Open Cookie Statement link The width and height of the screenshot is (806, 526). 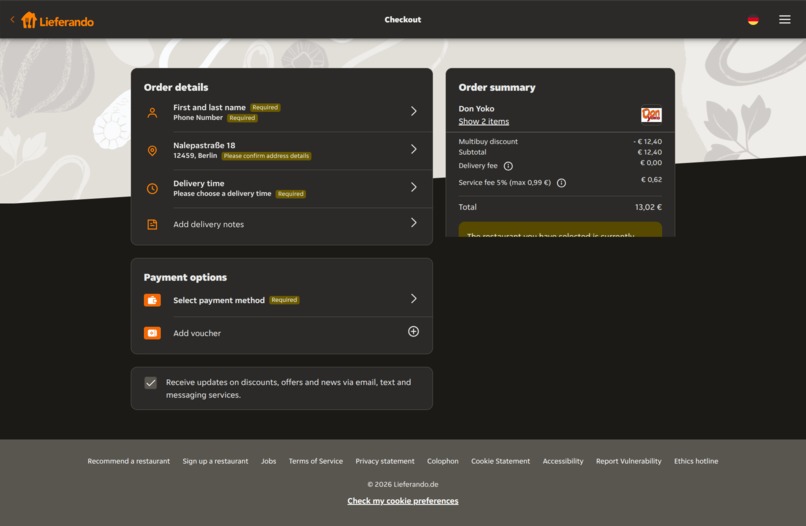pos(501,461)
